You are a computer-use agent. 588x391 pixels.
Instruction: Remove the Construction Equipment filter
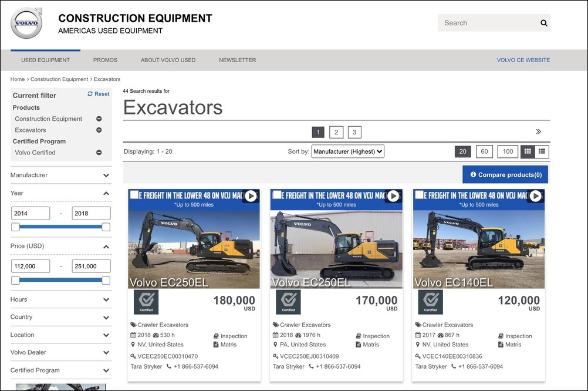click(99, 119)
